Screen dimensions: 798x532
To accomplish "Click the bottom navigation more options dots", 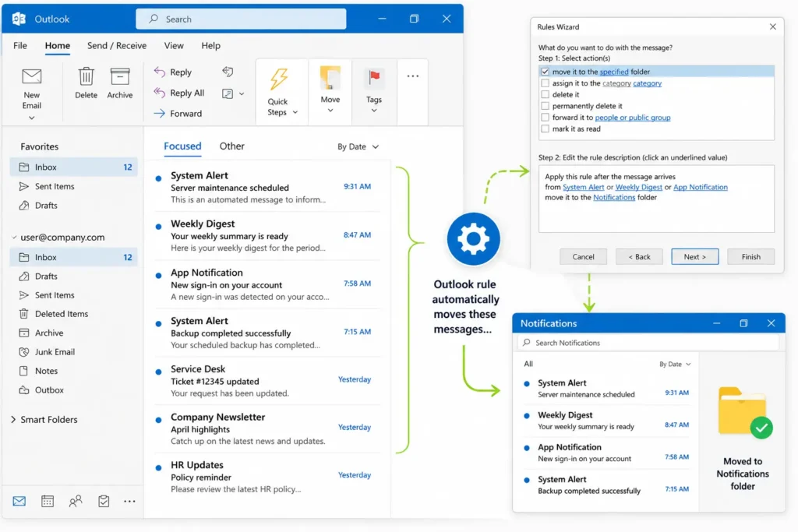I will coord(130,502).
